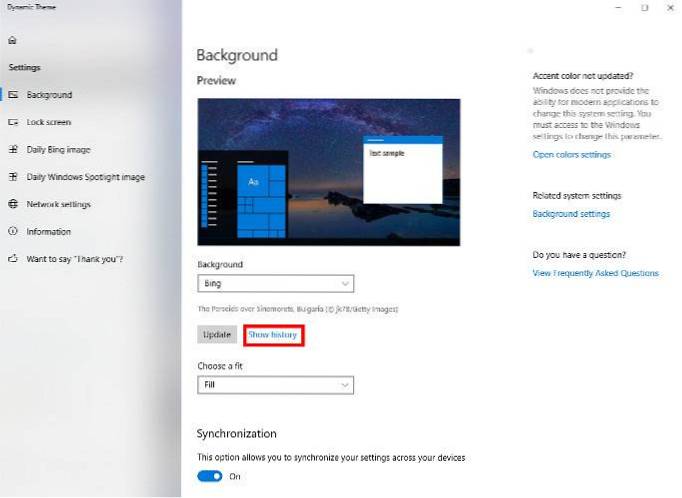Click the desktop background preview image
The width and height of the screenshot is (682, 498).
tap(328, 172)
